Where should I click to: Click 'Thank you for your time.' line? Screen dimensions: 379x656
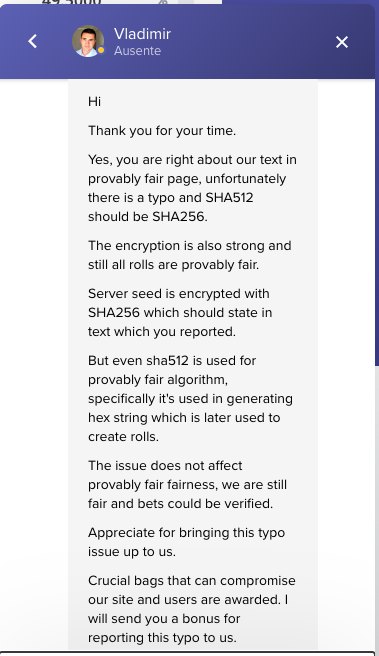[162, 131]
